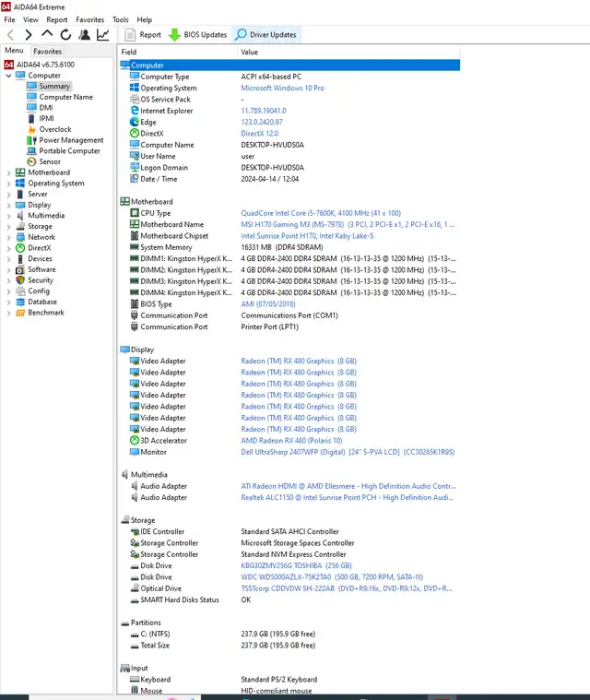Open the Report menu
This screenshot has height=700, width=590.
pyautogui.click(x=57, y=19)
